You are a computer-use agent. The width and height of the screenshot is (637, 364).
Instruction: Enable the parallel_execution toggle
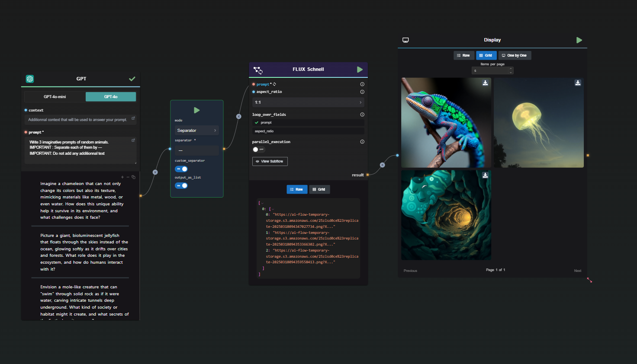tap(258, 150)
